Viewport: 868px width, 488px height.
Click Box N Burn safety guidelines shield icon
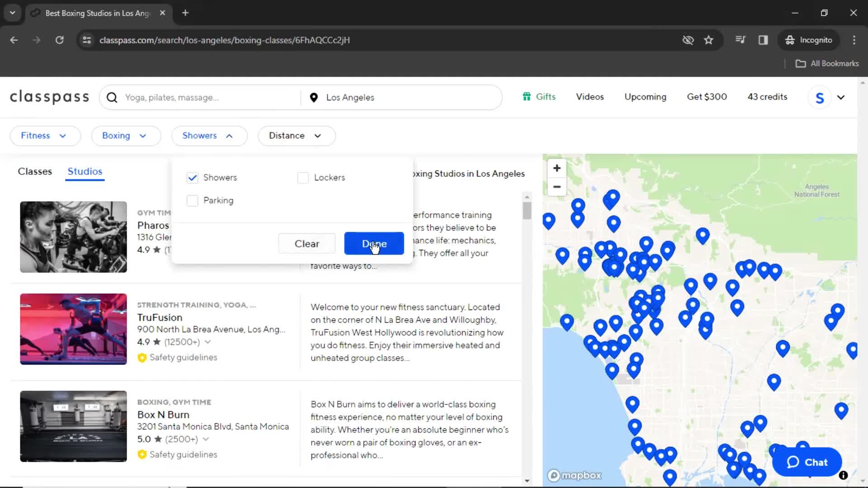pyautogui.click(x=142, y=455)
